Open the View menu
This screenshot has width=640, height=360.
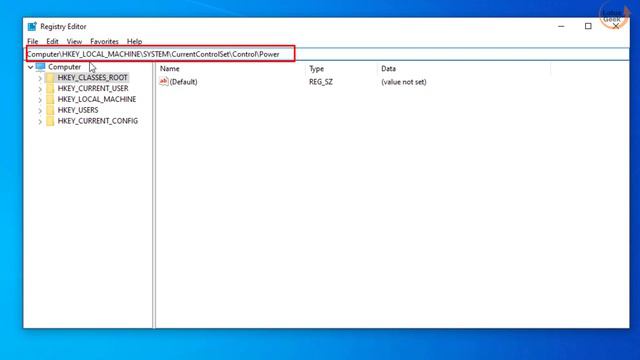tap(74, 42)
